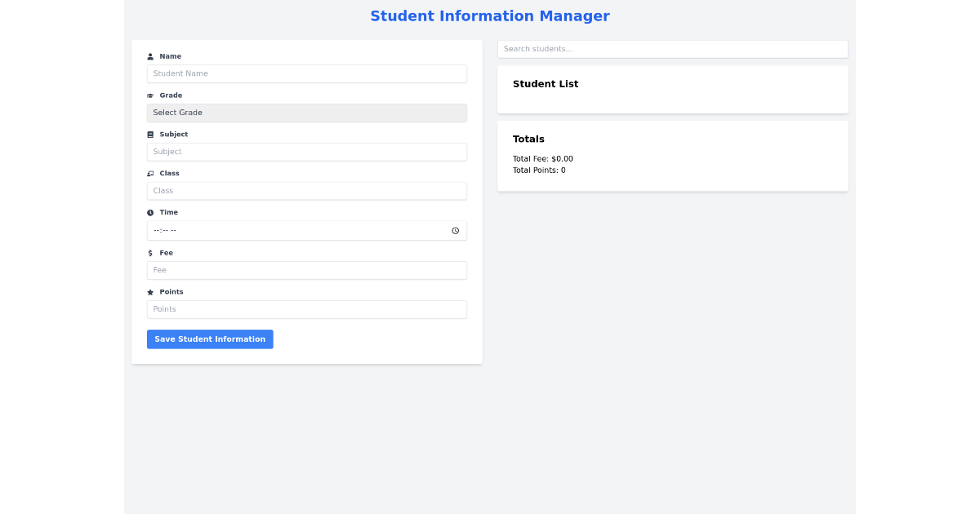
Task: Click the graduation cap icon next to Grade
Action: (x=150, y=95)
